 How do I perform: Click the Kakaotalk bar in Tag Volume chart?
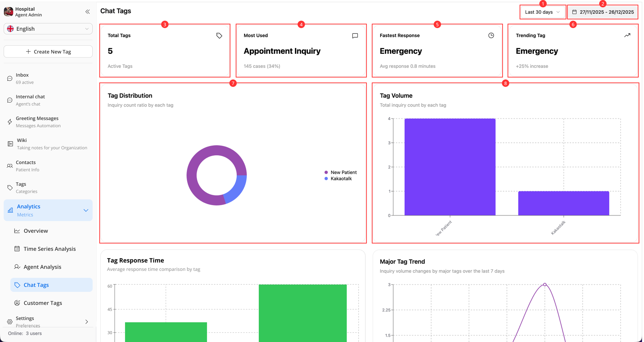tap(563, 203)
